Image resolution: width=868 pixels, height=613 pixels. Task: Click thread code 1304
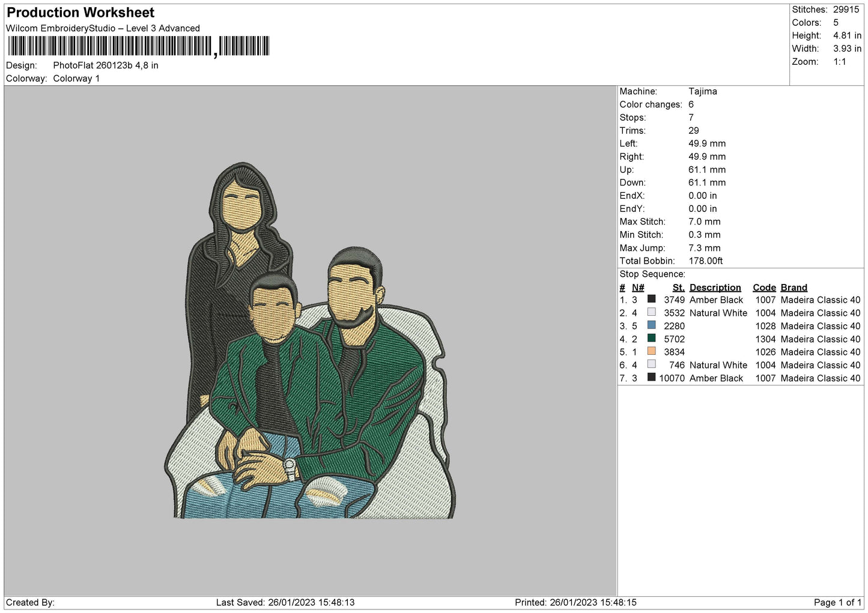point(766,339)
